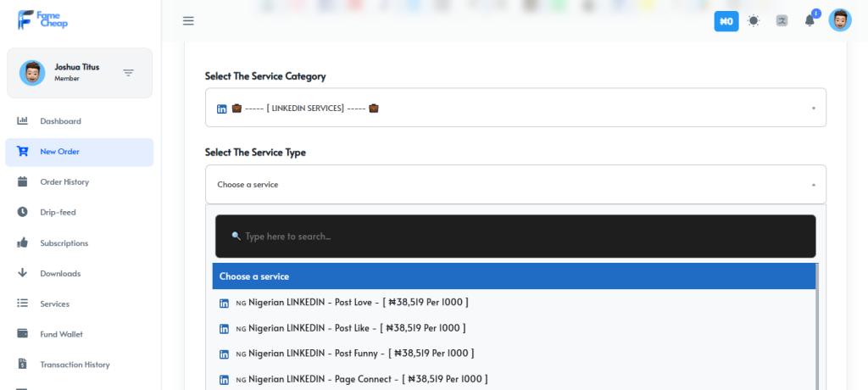Open the Service Category dropdown
The width and height of the screenshot is (868, 390).
(x=515, y=108)
